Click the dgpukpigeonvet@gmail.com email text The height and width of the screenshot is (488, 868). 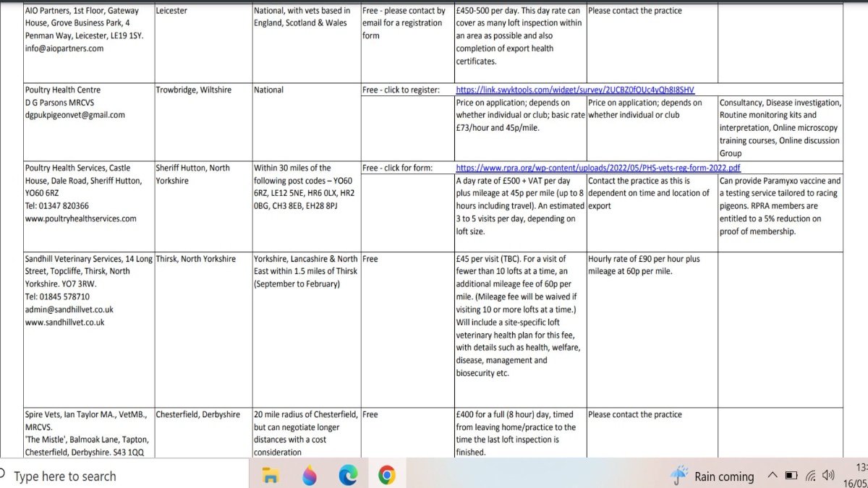(x=75, y=115)
